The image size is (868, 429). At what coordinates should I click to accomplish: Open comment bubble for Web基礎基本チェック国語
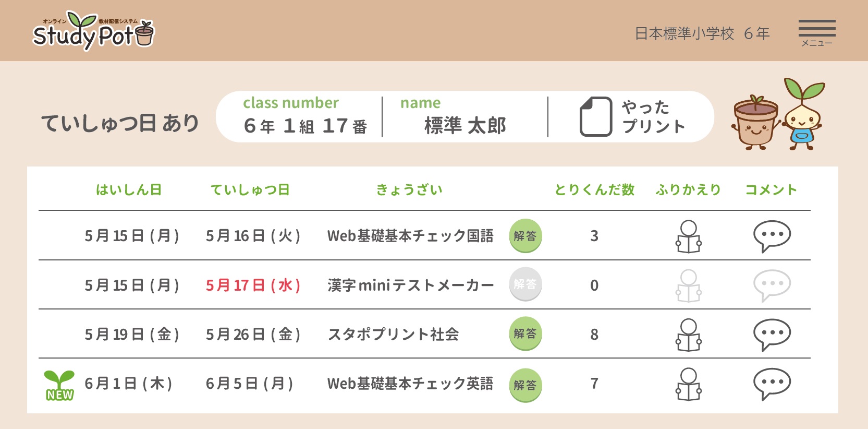772,236
